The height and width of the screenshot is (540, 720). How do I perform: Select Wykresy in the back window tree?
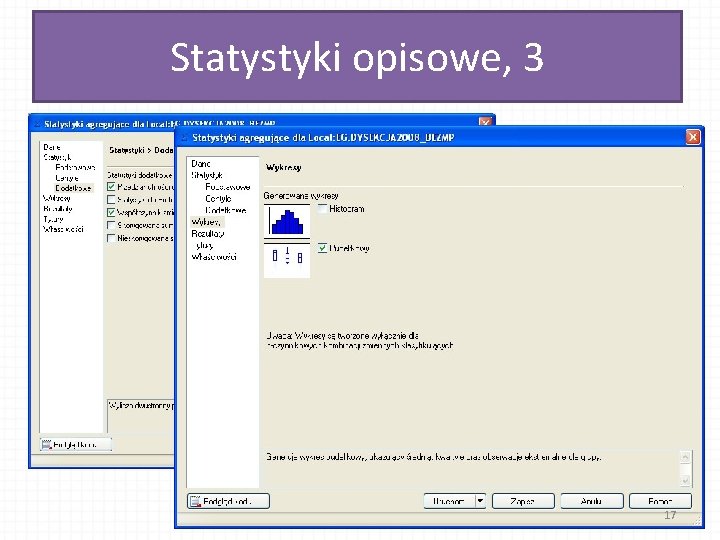(x=56, y=198)
